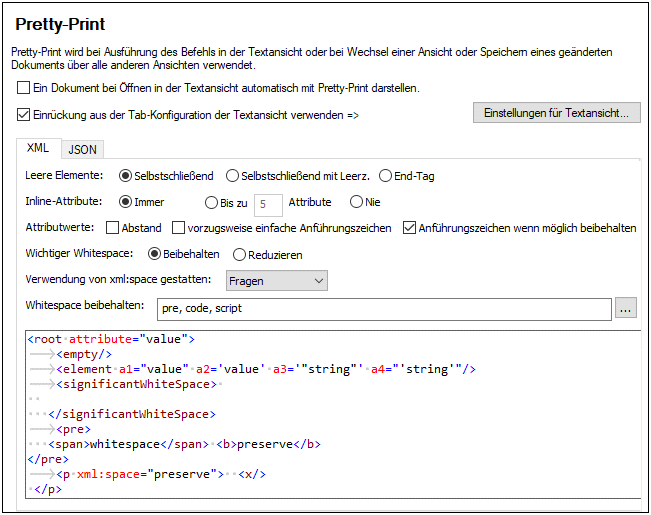Choose End-Tag for empty elements
The width and height of the screenshot is (651, 515).
[385, 176]
